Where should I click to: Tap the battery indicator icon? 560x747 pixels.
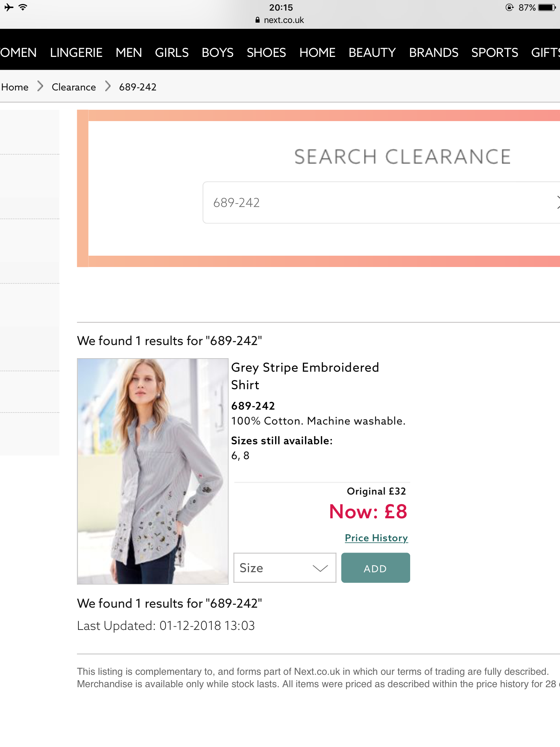(547, 7)
